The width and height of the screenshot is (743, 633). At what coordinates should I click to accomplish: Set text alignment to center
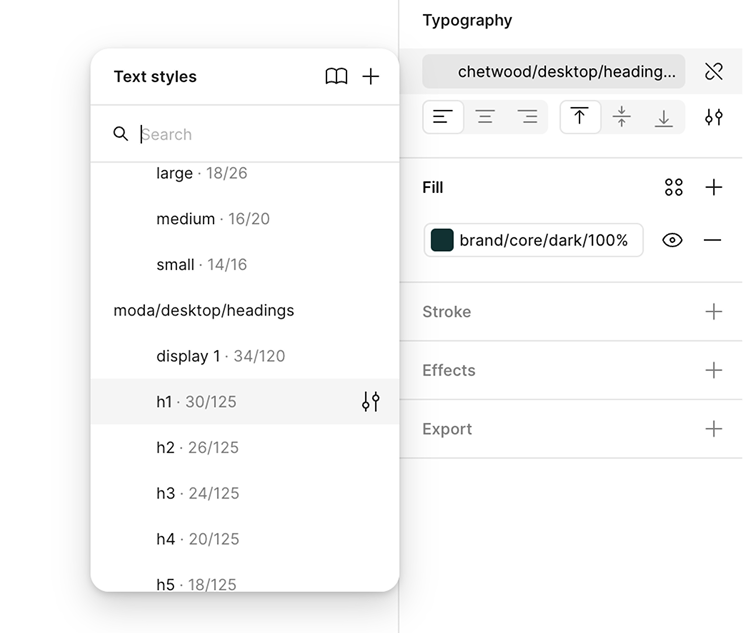(485, 117)
